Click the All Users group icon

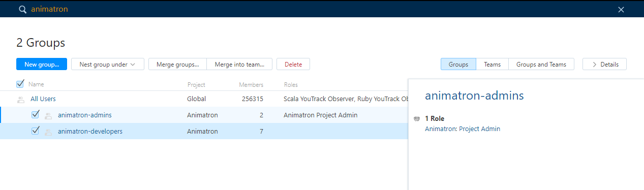21,100
